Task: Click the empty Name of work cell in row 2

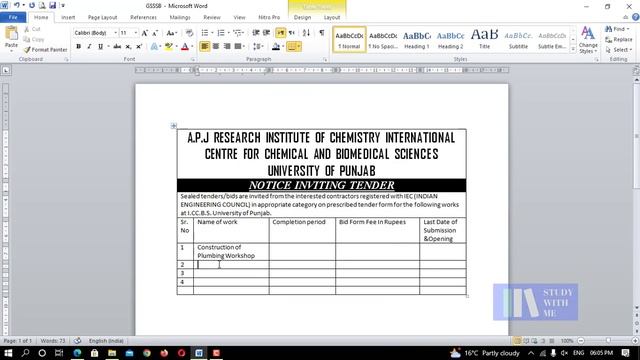Action: click(x=231, y=264)
